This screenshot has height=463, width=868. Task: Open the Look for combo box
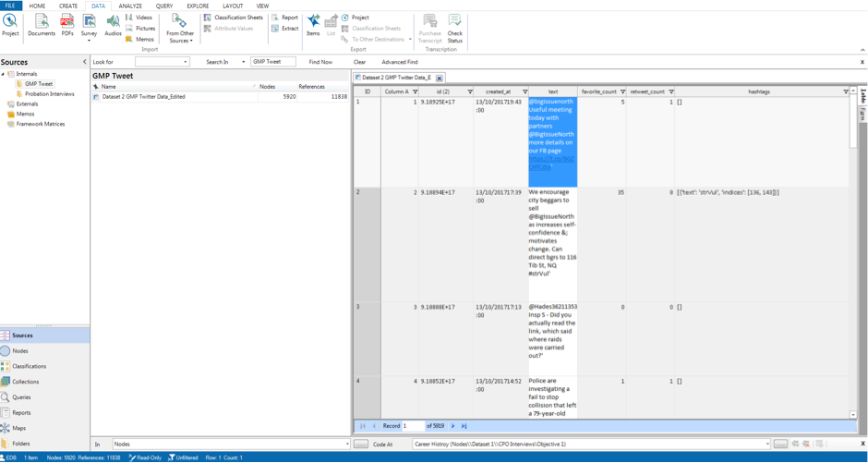(162, 62)
